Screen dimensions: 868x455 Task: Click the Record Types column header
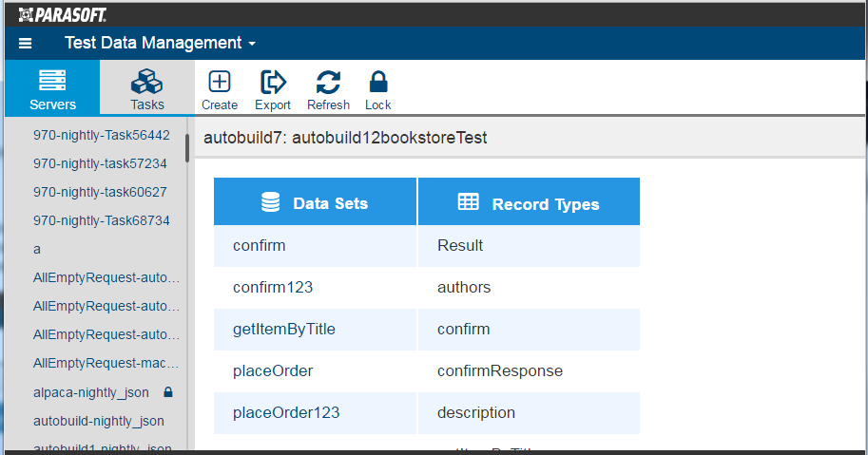[x=529, y=201]
